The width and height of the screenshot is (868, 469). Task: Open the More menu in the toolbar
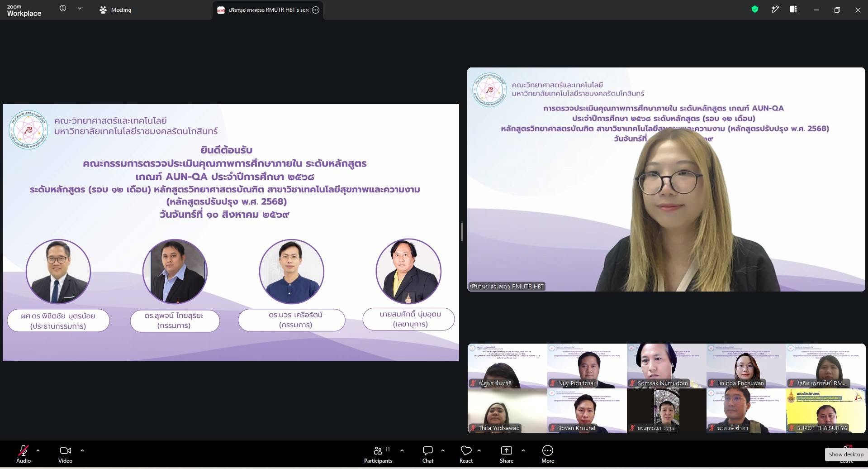548,454
